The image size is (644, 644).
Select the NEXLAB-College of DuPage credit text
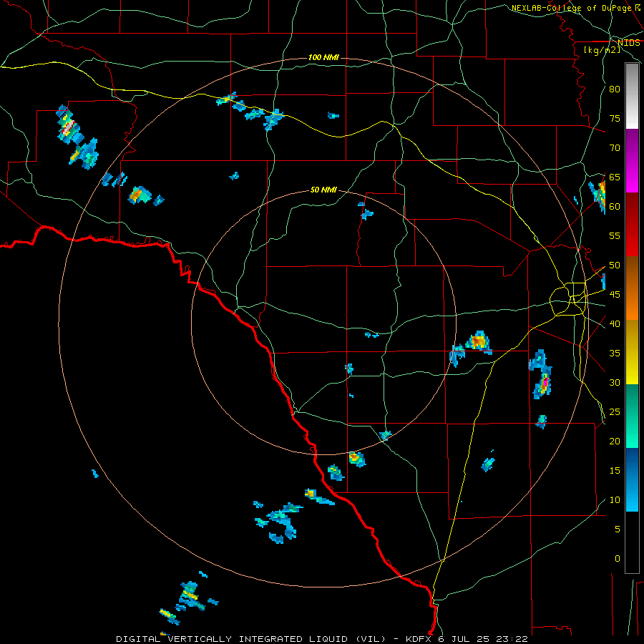[575, 8]
